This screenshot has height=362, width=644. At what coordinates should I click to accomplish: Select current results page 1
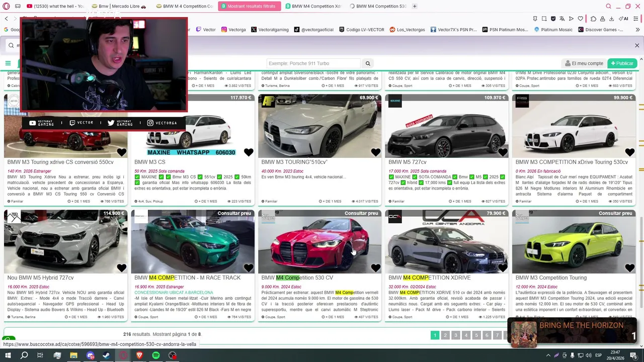[x=435, y=335]
